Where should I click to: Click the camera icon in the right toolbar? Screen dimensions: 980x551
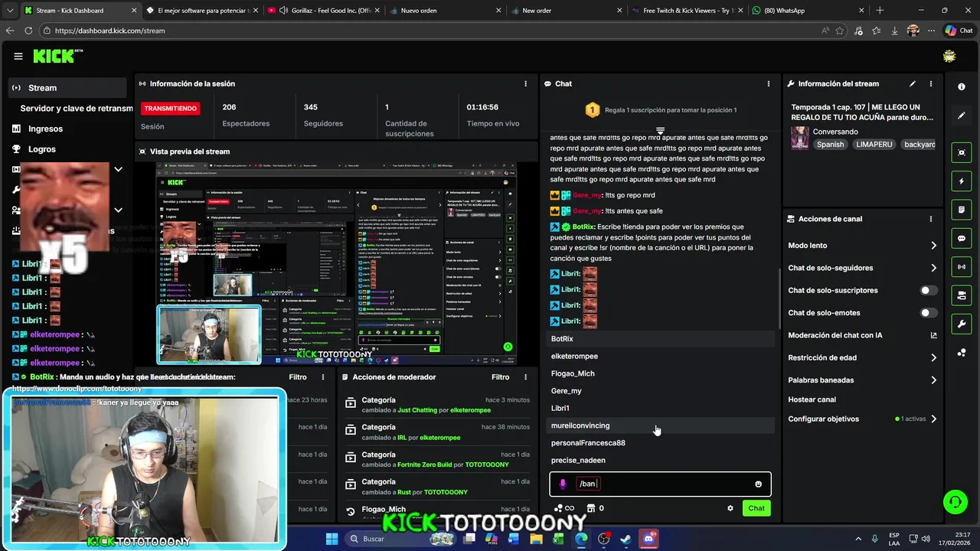pos(962,295)
